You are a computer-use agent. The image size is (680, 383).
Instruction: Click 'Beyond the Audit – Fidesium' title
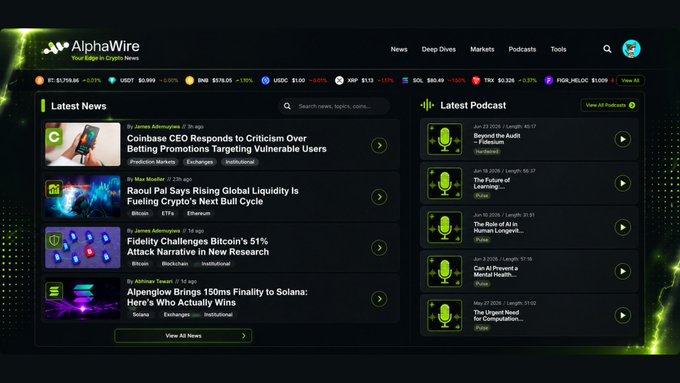[x=497, y=139]
